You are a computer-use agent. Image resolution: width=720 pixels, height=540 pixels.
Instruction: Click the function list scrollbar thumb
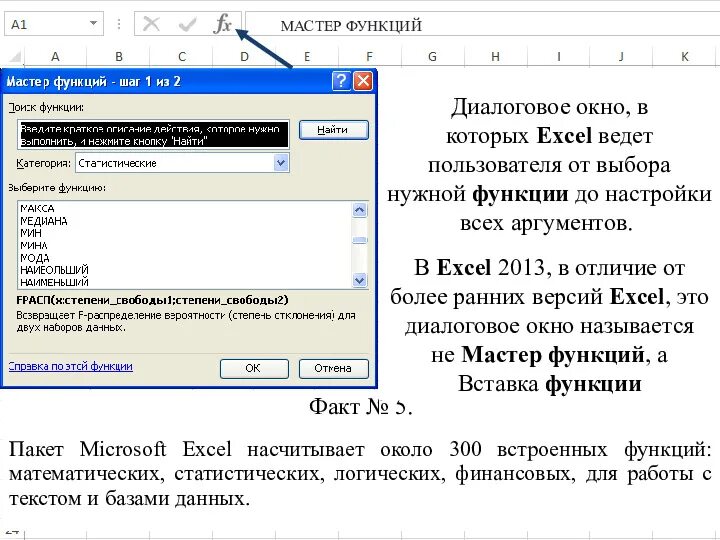(x=360, y=240)
